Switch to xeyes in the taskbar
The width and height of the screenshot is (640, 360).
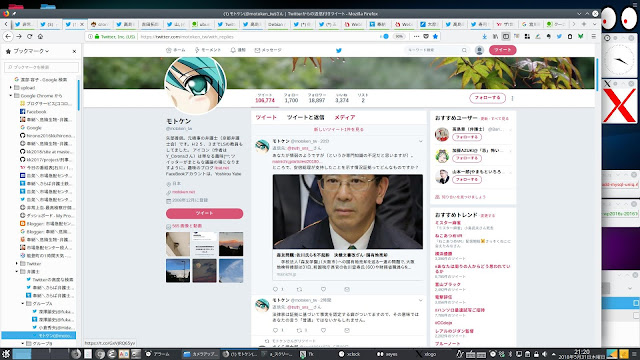387,354
